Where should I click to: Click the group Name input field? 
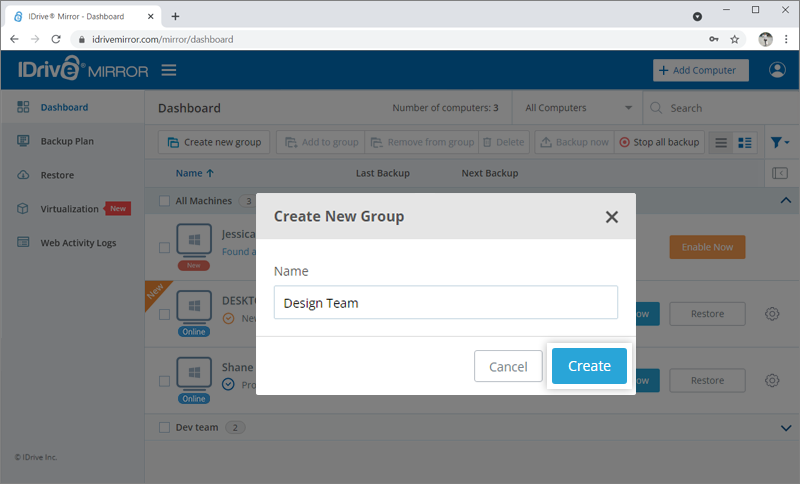tap(445, 303)
